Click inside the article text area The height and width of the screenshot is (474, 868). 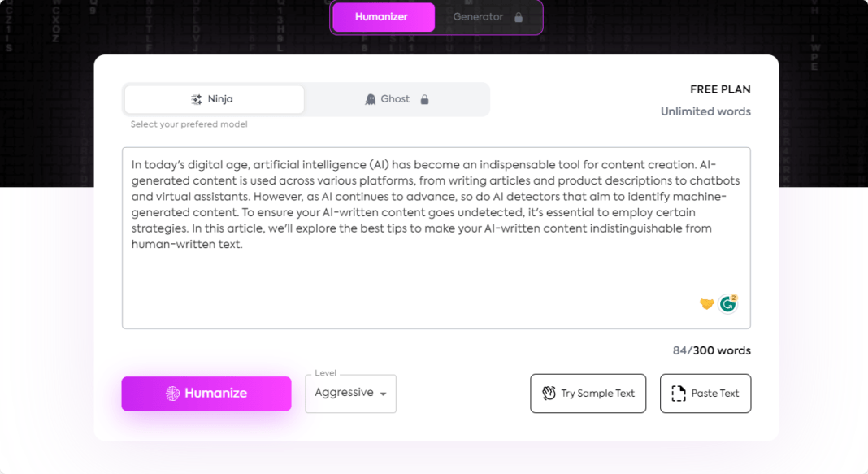(436, 236)
